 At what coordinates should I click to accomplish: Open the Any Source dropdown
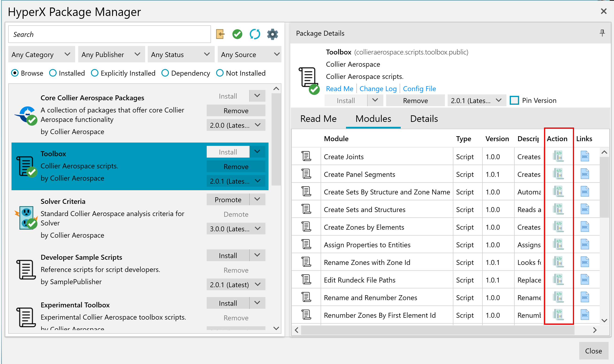point(249,54)
